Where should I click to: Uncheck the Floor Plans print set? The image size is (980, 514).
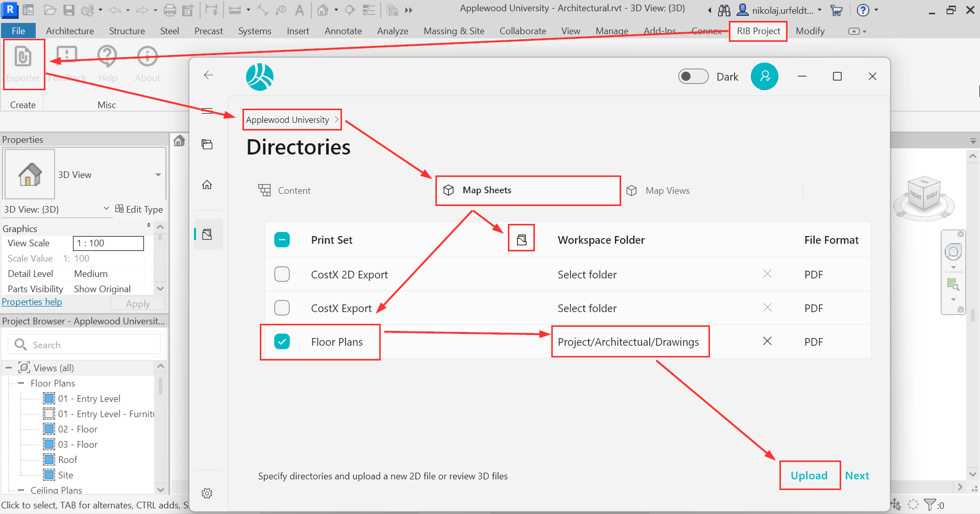coord(282,342)
